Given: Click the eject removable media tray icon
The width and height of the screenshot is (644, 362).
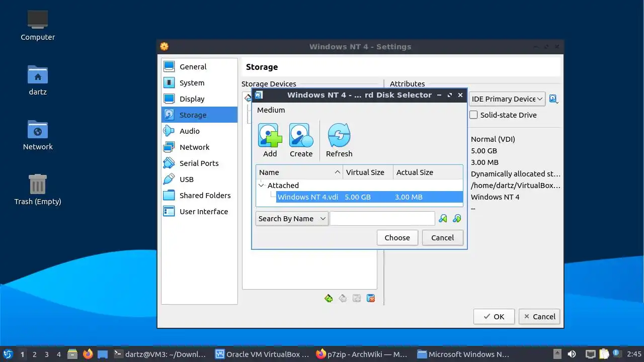Looking at the screenshot, I should [x=557, y=354].
